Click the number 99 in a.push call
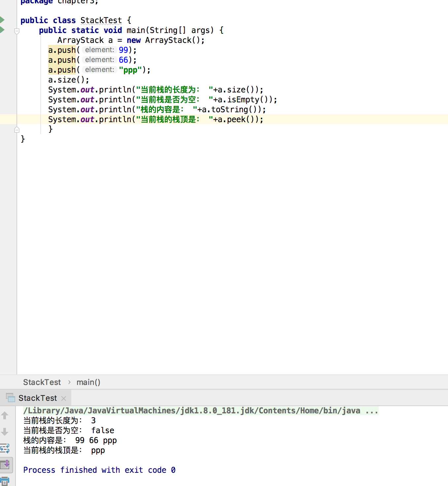The height and width of the screenshot is (486, 448). 123,50
